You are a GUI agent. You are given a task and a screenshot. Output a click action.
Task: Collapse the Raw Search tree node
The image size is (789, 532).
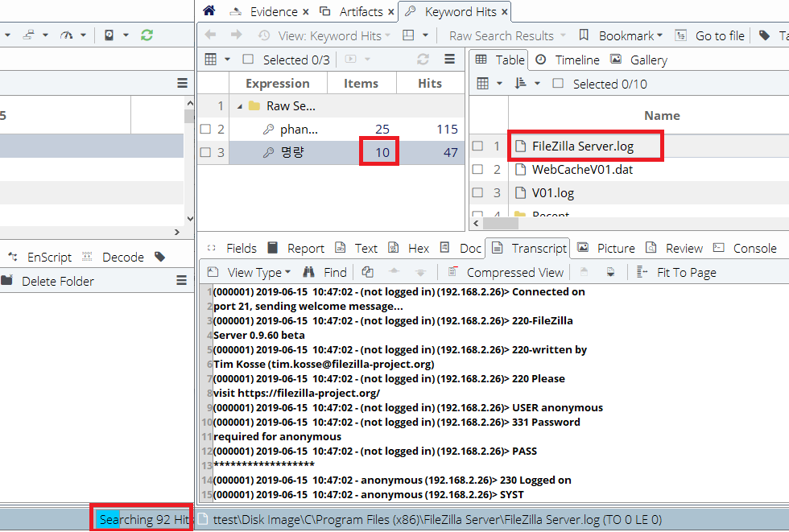pyautogui.click(x=240, y=106)
